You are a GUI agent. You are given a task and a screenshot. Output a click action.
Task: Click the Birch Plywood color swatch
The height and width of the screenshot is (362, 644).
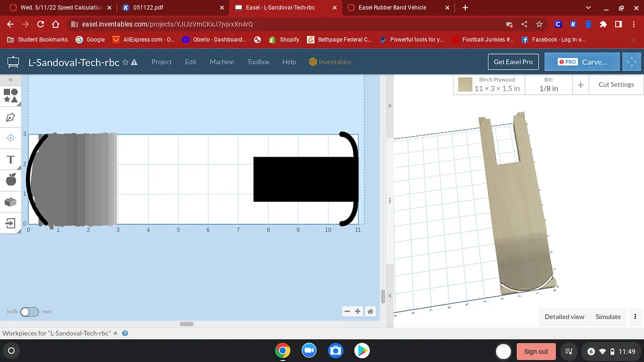click(465, 84)
